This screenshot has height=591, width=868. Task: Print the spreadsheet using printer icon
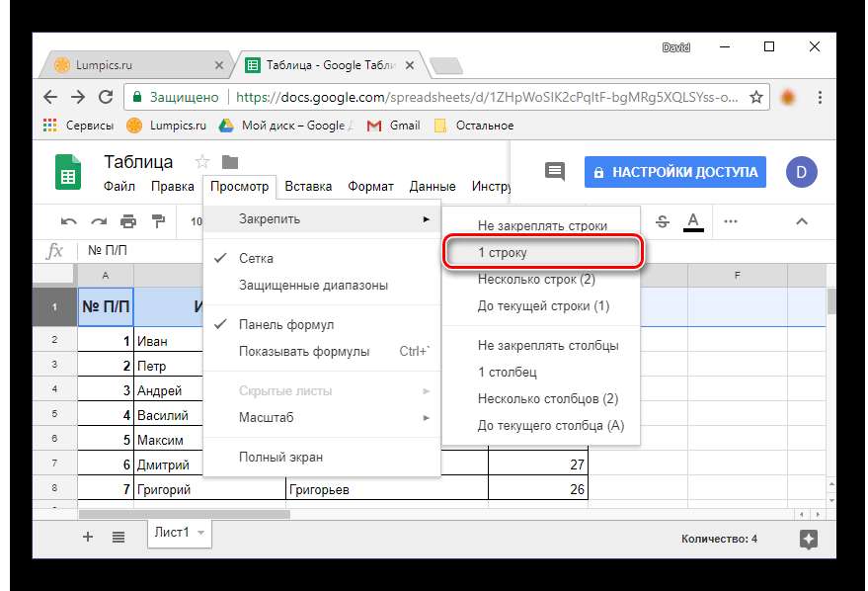point(128,221)
